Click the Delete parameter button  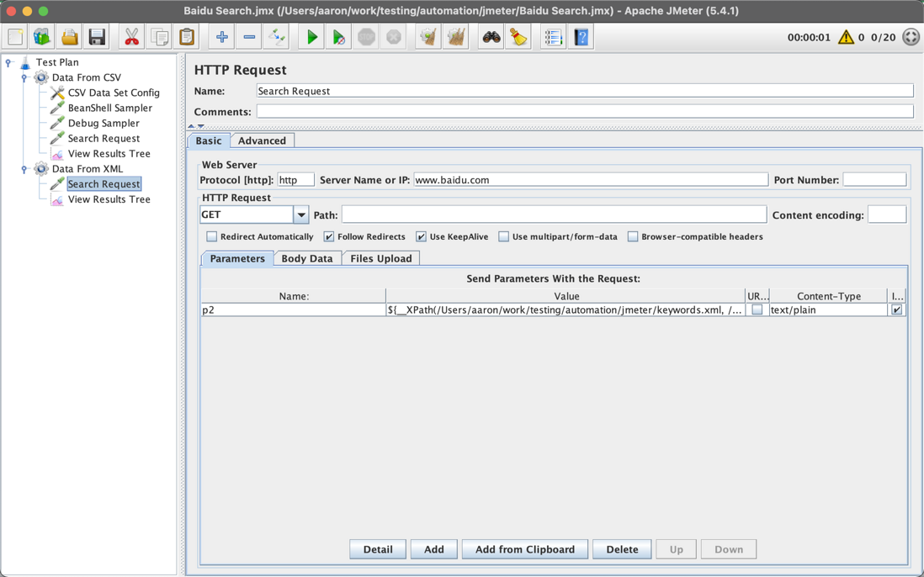(622, 549)
